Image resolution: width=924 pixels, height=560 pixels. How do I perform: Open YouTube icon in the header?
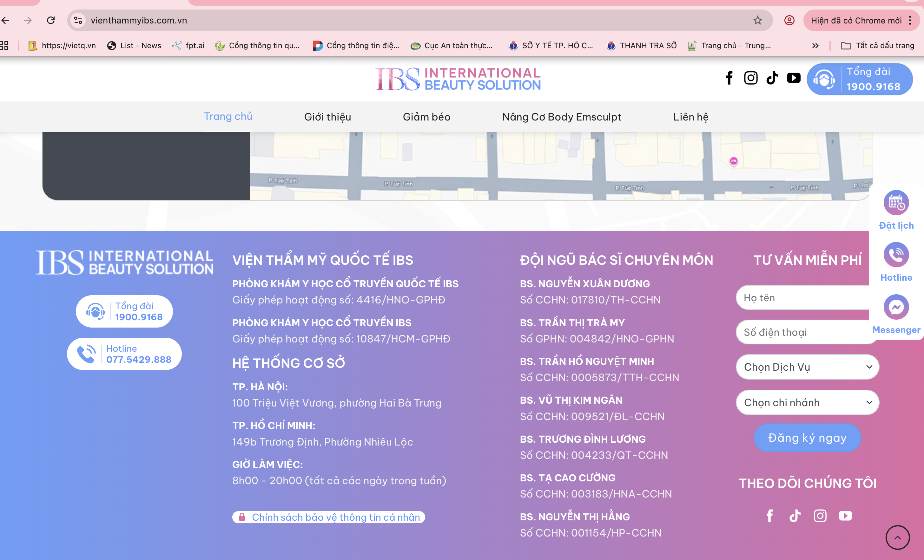pyautogui.click(x=794, y=78)
